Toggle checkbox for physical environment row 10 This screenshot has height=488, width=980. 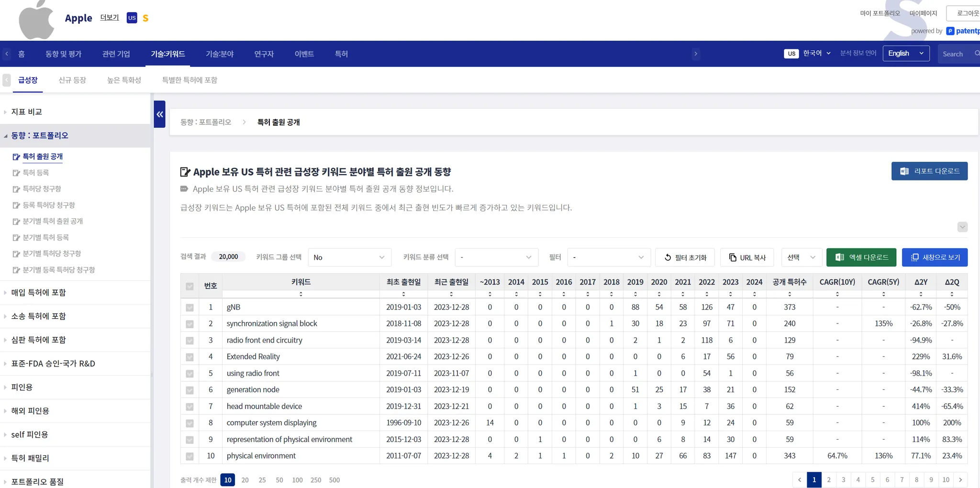[189, 456]
